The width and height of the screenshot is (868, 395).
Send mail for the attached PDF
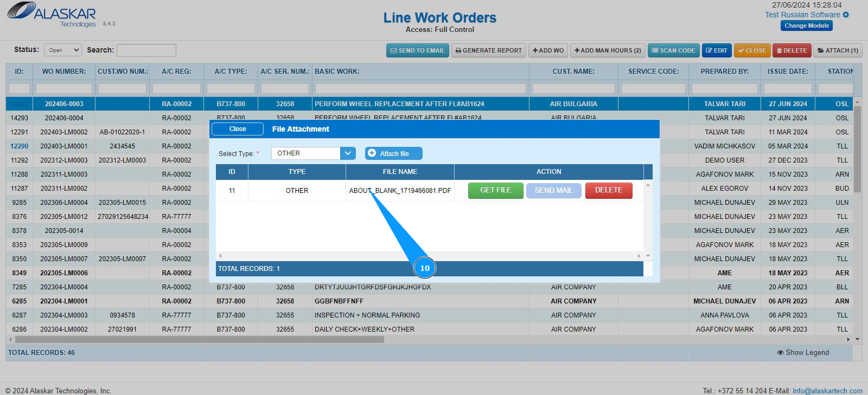(x=553, y=190)
